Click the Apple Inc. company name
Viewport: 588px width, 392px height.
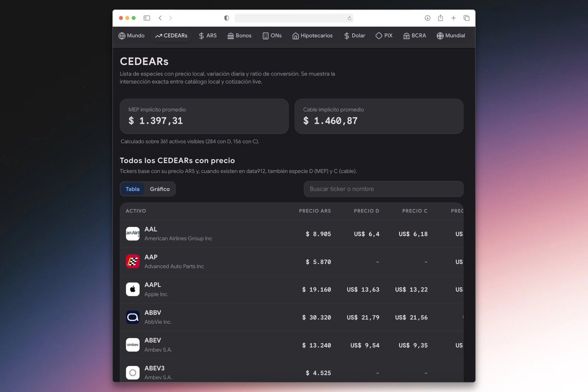point(156,294)
